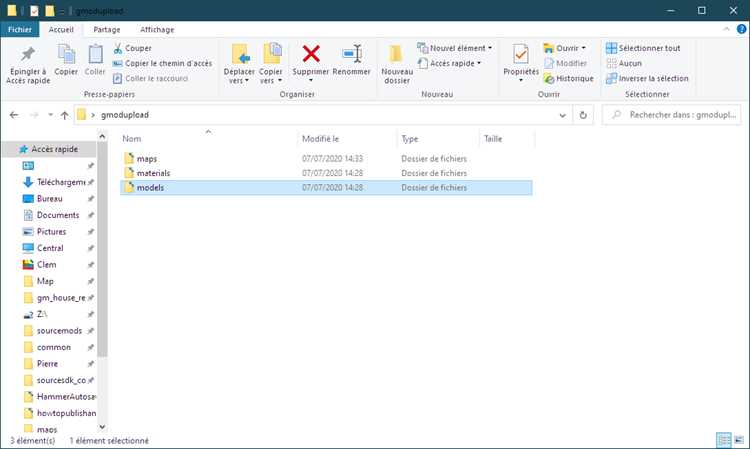Switch to the Accueil ribbon tab

61,30
